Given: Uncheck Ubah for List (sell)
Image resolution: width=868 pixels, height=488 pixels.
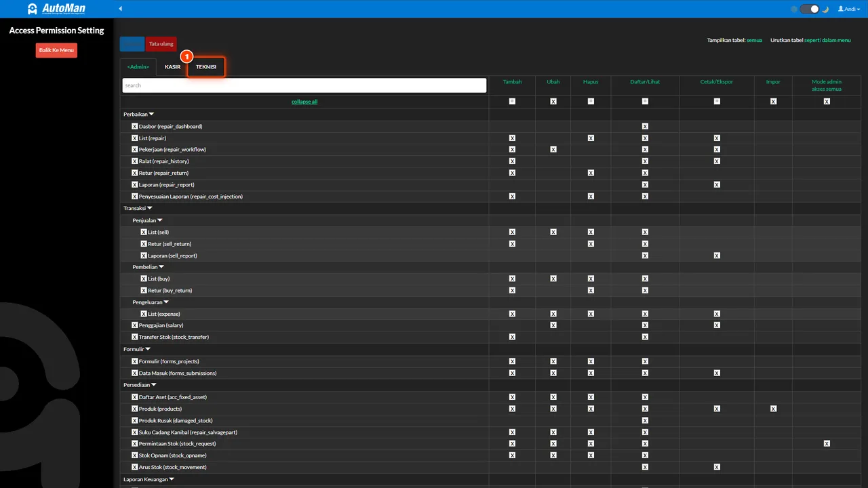Looking at the screenshot, I should tap(553, 232).
